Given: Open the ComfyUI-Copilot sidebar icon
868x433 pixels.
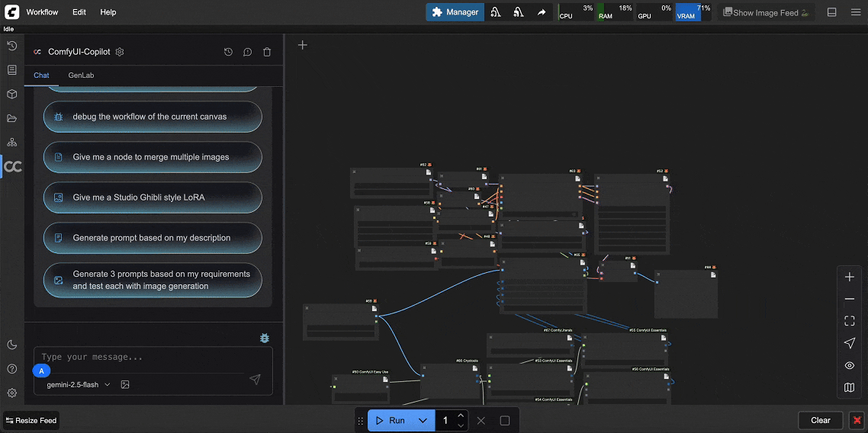Looking at the screenshot, I should (x=12, y=166).
